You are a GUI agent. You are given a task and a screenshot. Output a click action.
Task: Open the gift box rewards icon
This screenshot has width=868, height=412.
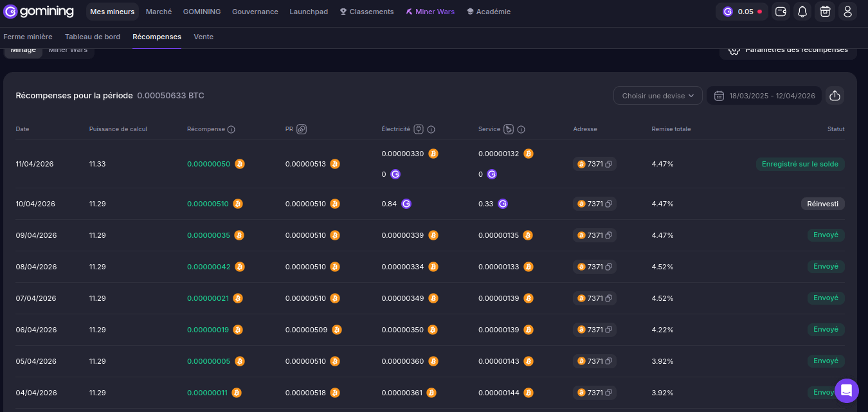[825, 12]
